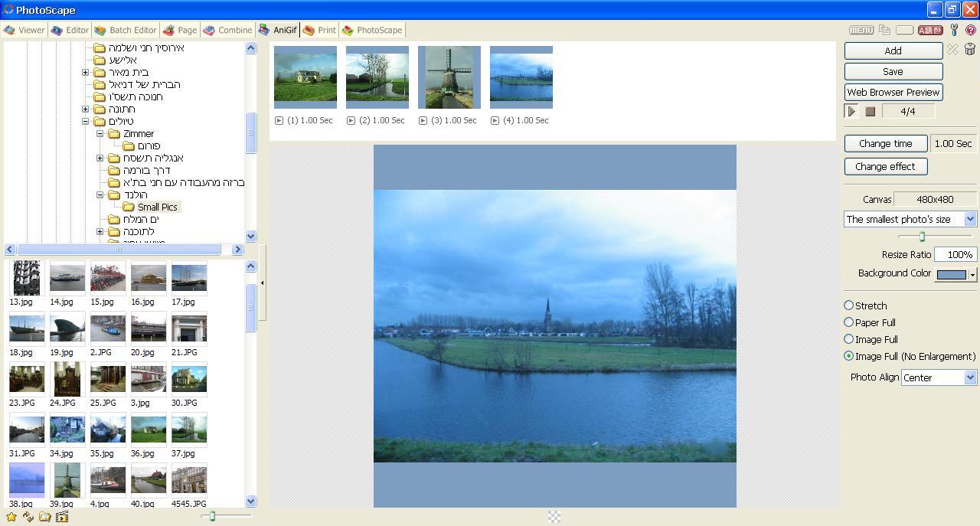980x526 pixels.
Task: Refresh the folder with the arrows icon
Action: point(28,517)
